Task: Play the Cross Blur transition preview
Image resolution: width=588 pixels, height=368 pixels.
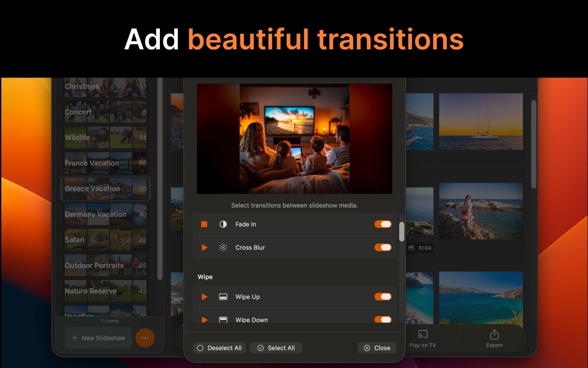Action: [205, 248]
